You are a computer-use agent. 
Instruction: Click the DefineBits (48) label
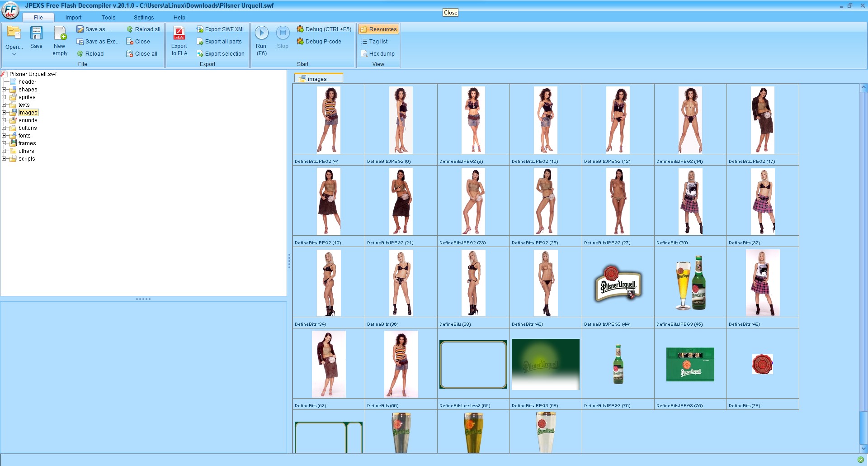point(744,324)
